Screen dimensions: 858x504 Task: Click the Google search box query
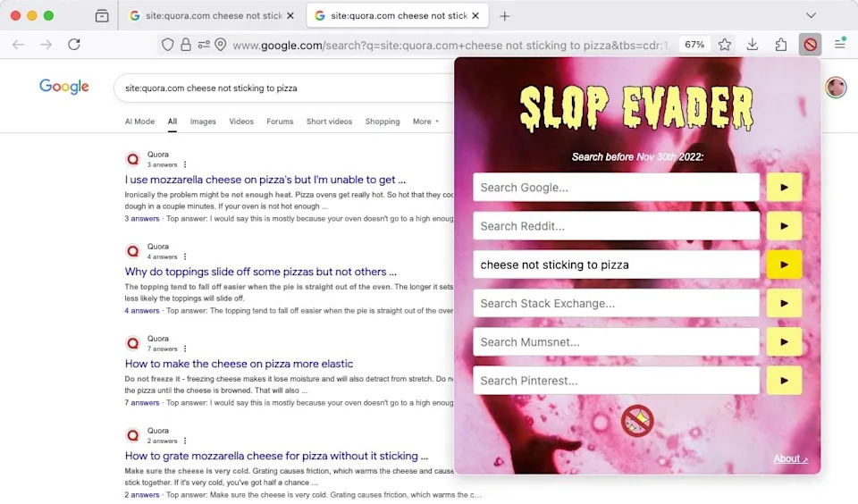click(211, 88)
